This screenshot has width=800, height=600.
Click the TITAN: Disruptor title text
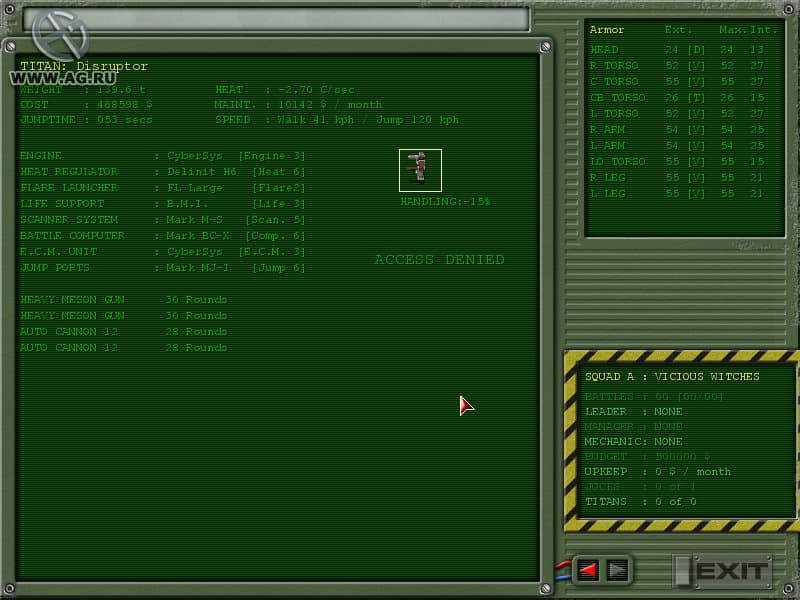84,66
